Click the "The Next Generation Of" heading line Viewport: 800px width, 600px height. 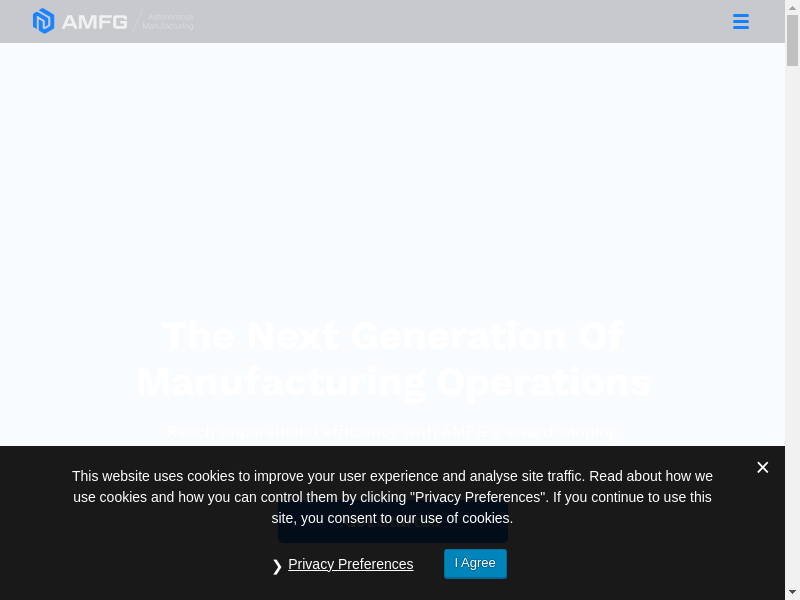tap(392, 336)
